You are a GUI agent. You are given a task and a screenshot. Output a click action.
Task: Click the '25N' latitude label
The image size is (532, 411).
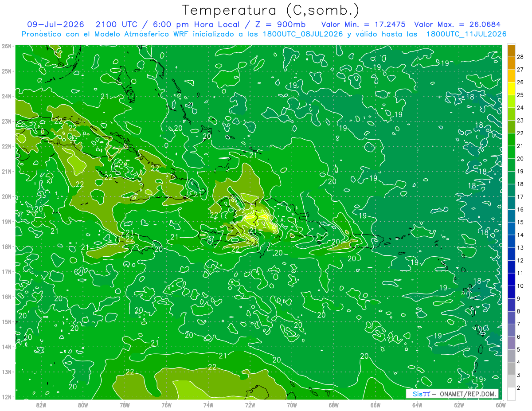click(7, 71)
